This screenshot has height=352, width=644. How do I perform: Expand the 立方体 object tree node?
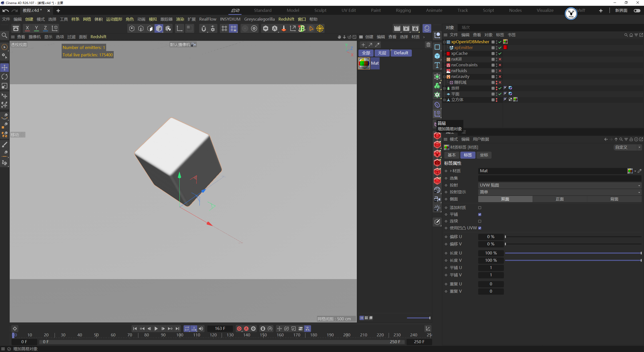(445, 100)
